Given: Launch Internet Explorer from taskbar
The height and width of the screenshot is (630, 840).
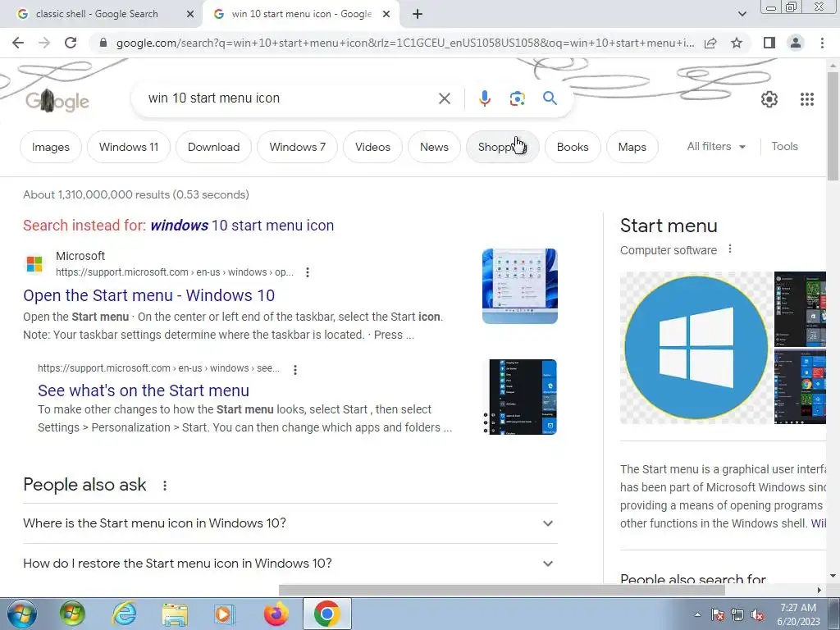Looking at the screenshot, I should [124, 614].
